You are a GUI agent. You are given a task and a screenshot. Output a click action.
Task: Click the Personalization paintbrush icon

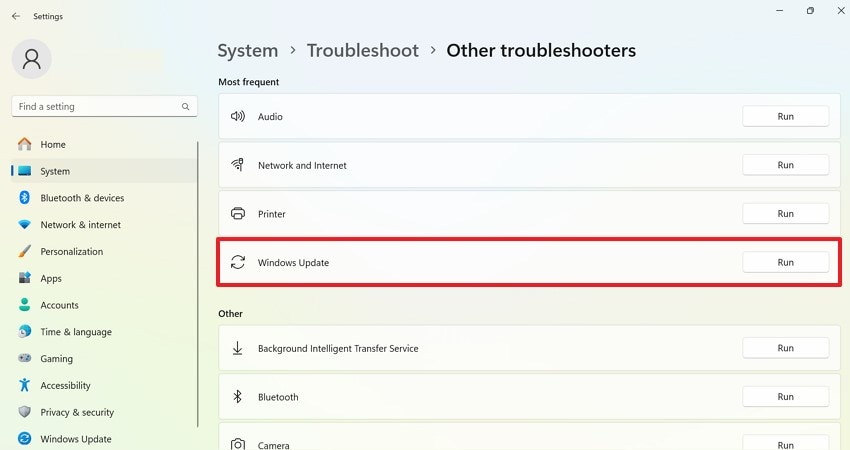24,251
